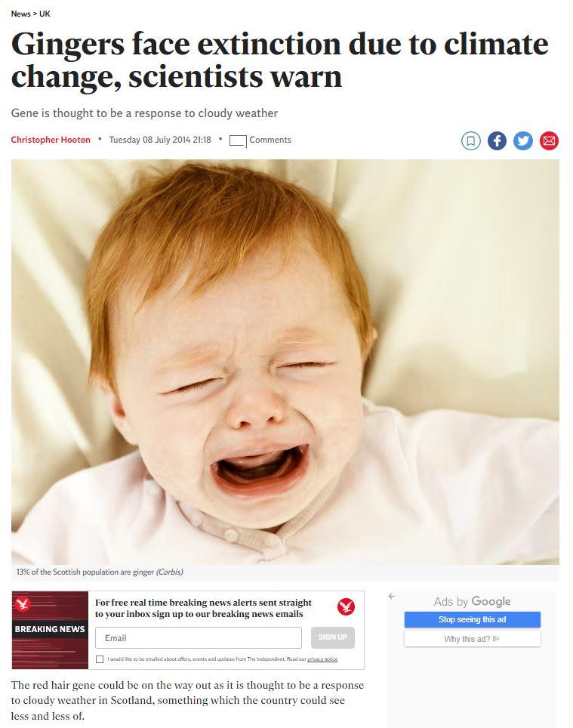Click the SIGN UP button
Viewport: 573px width, 728px height.
[333, 637]
